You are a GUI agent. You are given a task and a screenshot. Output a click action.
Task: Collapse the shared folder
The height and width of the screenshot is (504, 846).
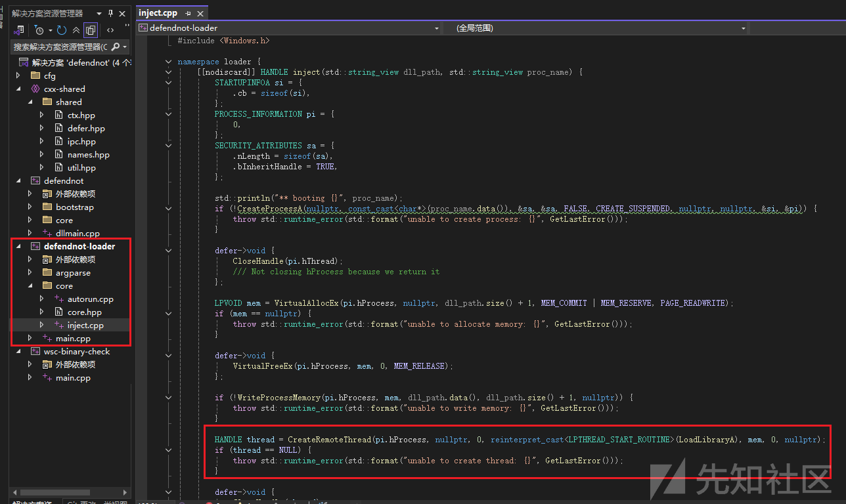coord(30,102)
